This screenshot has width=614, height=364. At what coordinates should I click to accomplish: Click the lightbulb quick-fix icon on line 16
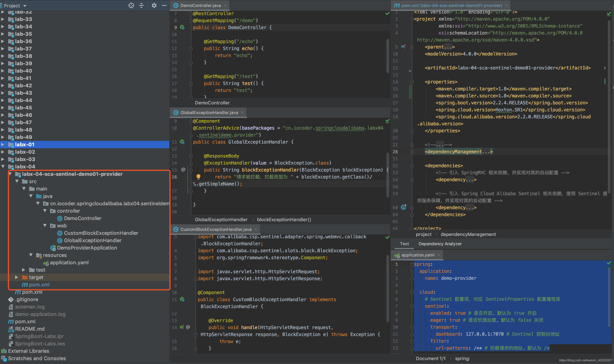198,177
